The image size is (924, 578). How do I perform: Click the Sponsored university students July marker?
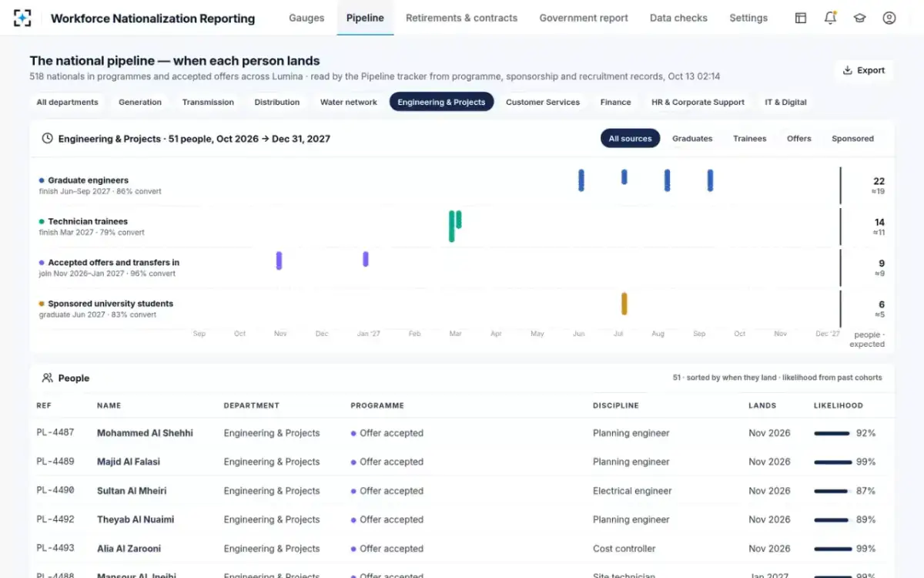point(624,304)
